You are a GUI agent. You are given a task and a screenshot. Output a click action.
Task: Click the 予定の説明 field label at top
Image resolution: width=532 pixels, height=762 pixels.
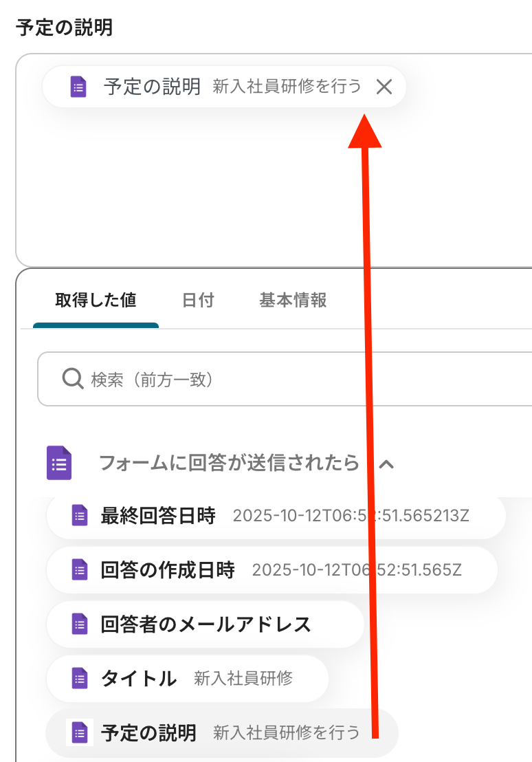[x=64, y=28]
